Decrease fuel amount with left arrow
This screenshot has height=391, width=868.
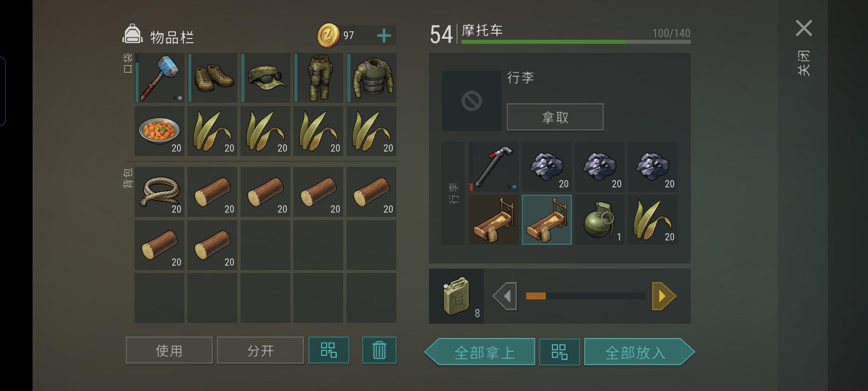point(505,296)
